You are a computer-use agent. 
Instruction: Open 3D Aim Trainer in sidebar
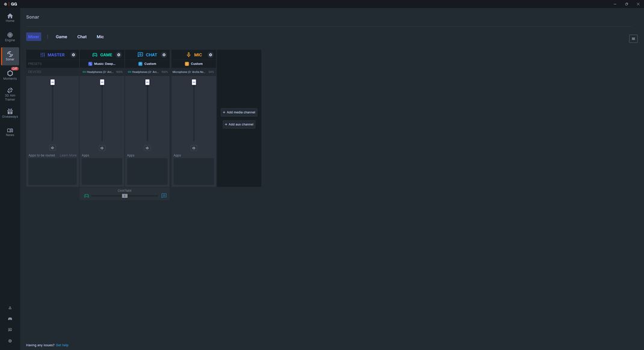[x=10, y=94]
